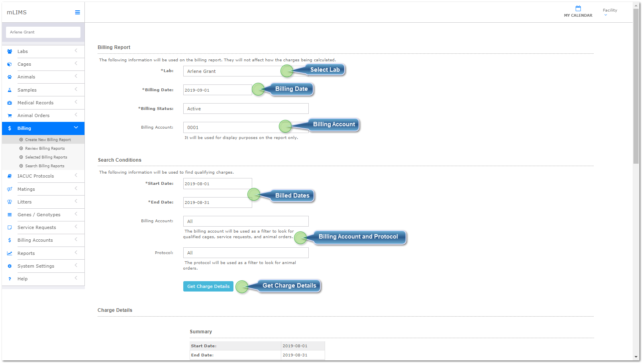
Task: Go to Search Billing Reports
Action: pyautogui.click(x=45, y=166)
